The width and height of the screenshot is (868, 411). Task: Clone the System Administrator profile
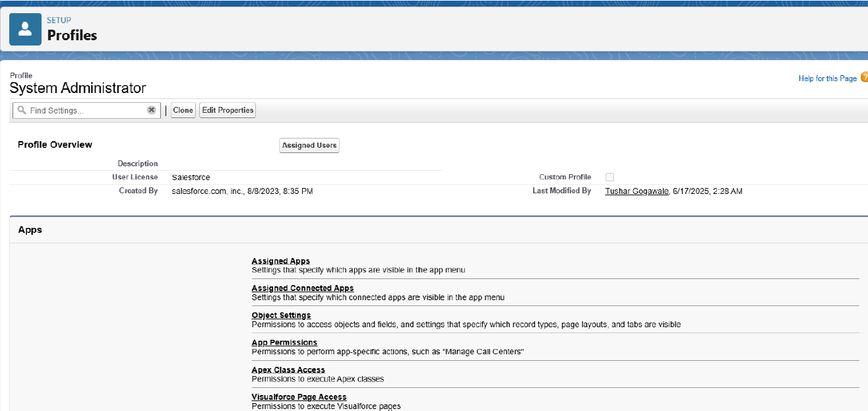183,110
